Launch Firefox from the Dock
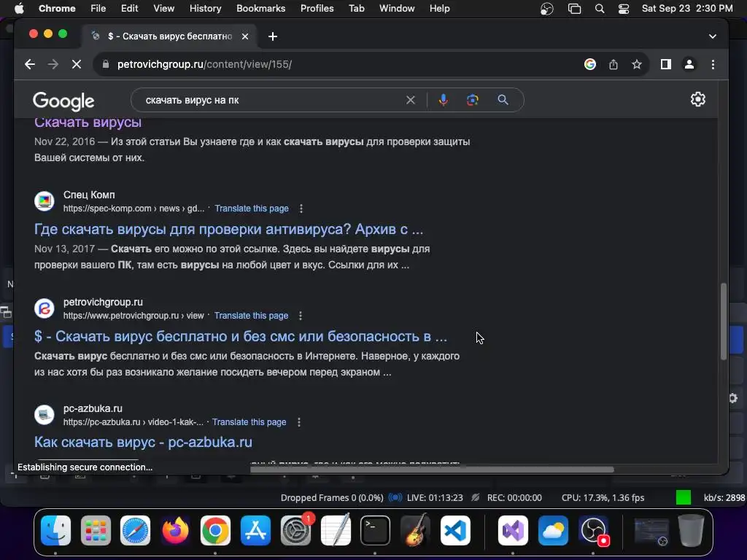The image size is (747, 560). pyautogui.click(x=175, y=530)
